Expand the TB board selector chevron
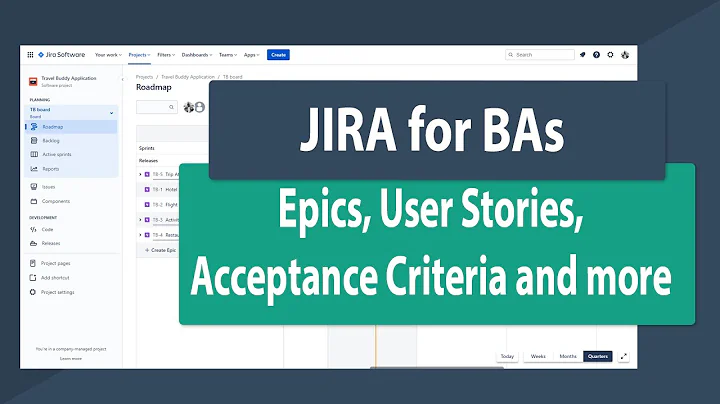 [112, 112]
